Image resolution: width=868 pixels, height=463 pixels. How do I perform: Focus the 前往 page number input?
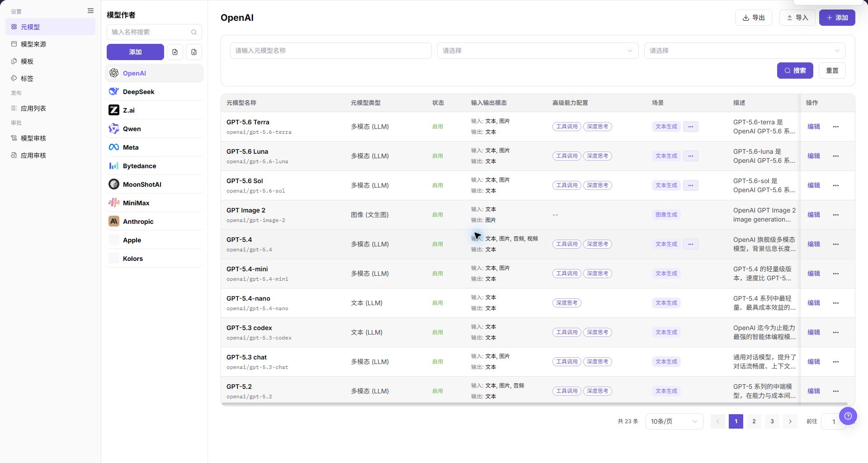click(833, 422)
